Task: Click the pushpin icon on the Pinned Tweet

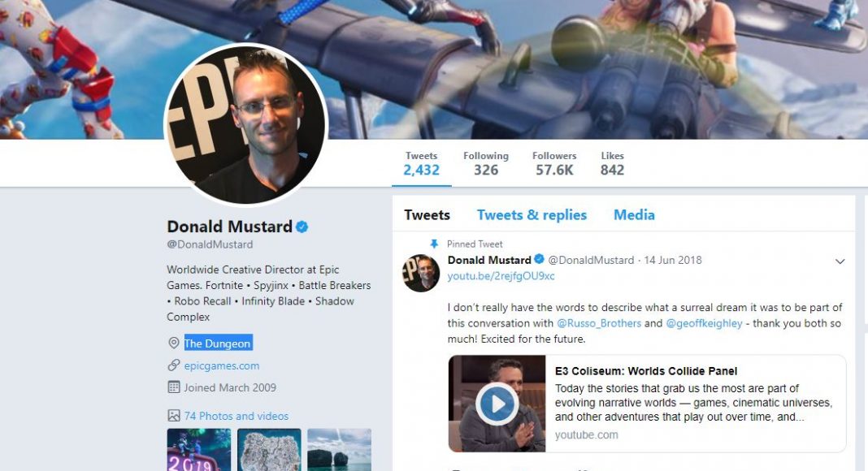Action: coord(434,244)
